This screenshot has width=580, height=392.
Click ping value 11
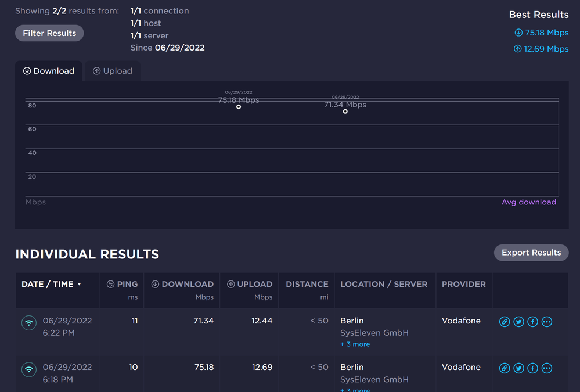tap(135, 321)
